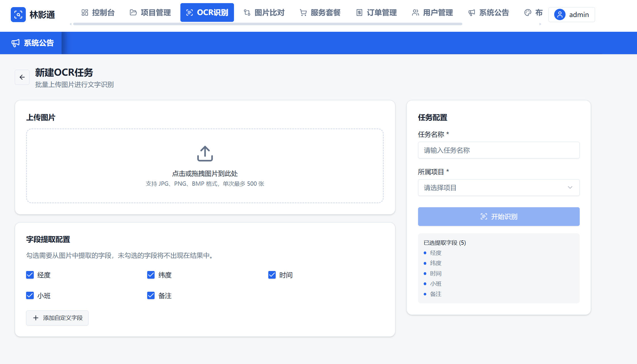Click the 时间 entry in the selected fields list
The width and height of the screenshot is (637, 364).
(x=436, y=274)
